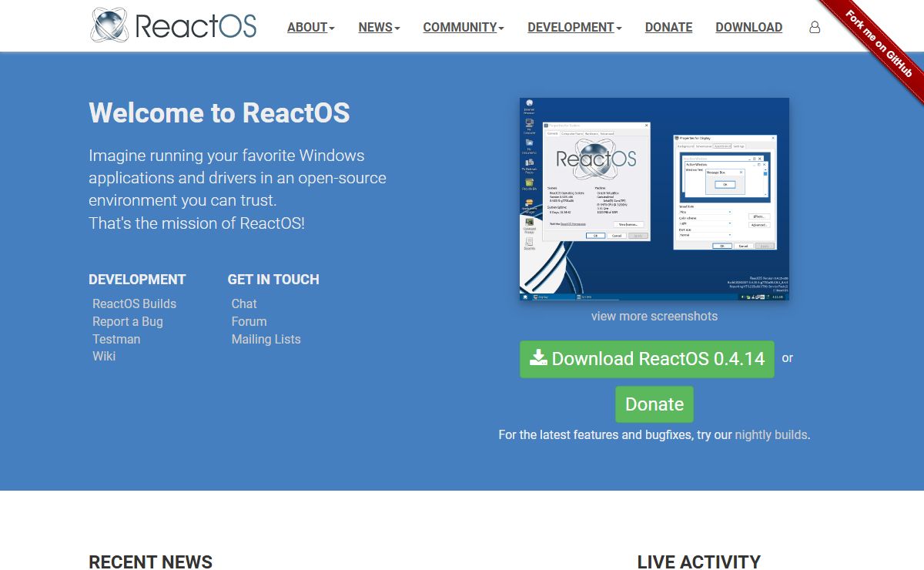Click the LIVE ACTIVITY heading
The height and width of the screenshot is (570, 924).
click(x=699, y=562)
